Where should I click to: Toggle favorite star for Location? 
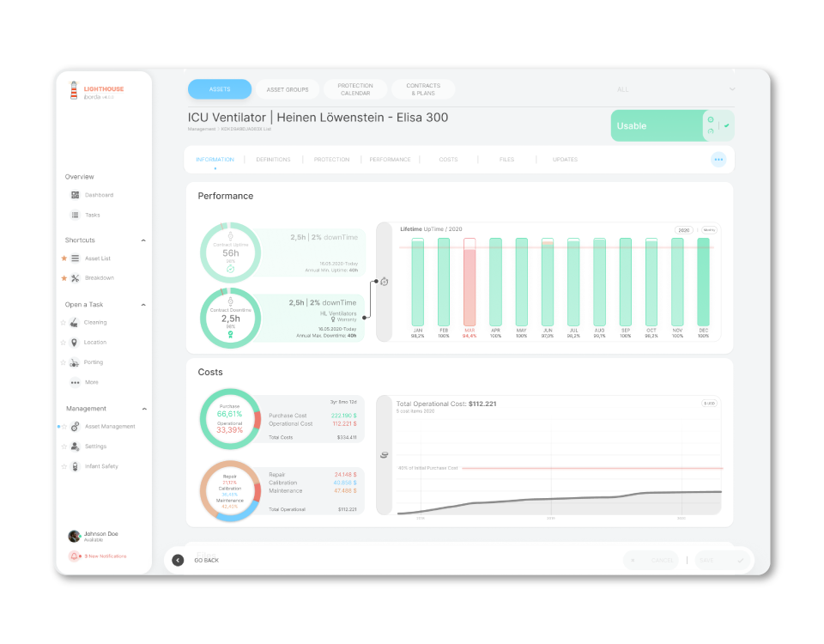(x=63, y=343)
